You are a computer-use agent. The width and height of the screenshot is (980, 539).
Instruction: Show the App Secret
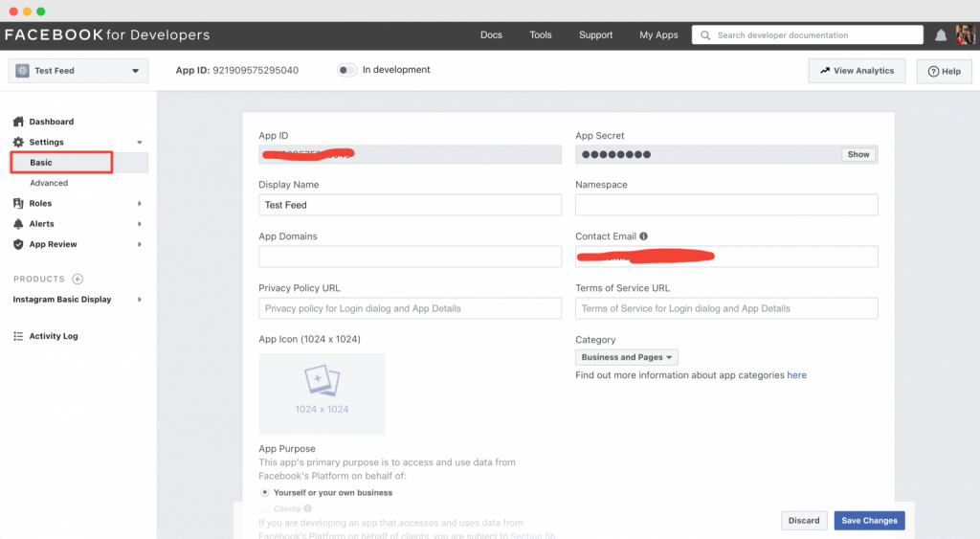pos(858,154)
